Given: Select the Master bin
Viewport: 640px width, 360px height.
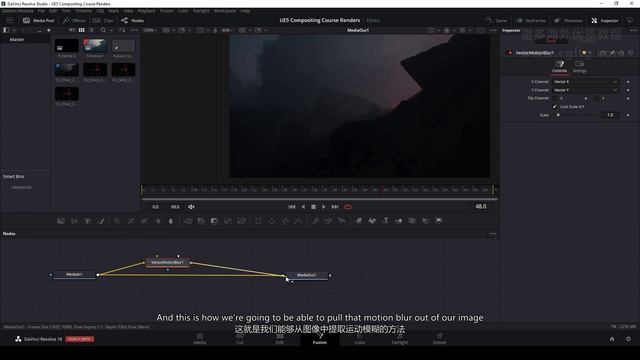Looking at the screenshot, I should pos(17,40).
